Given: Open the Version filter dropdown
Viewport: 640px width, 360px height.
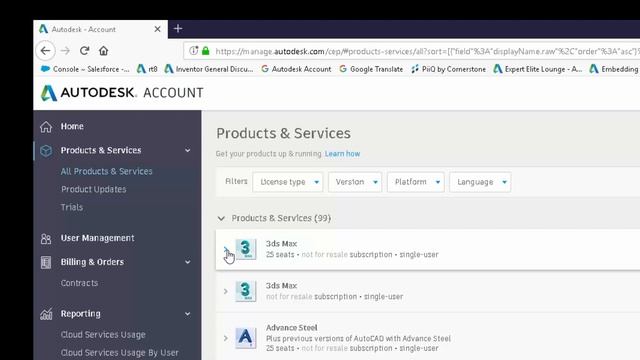Looking at the screenshot, I should pyautogui.click(x=355, y=182).
